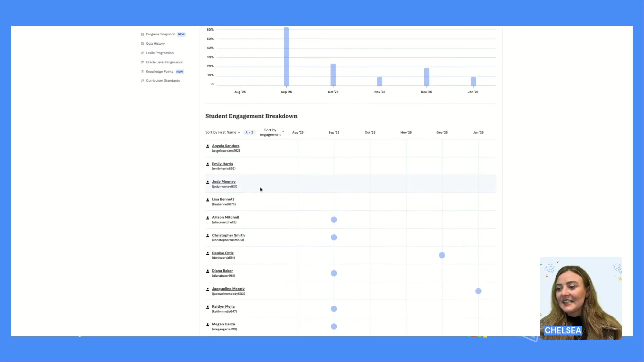
Task: Toggle Sort by engagement ordering
Action: (x=270, y=132)
